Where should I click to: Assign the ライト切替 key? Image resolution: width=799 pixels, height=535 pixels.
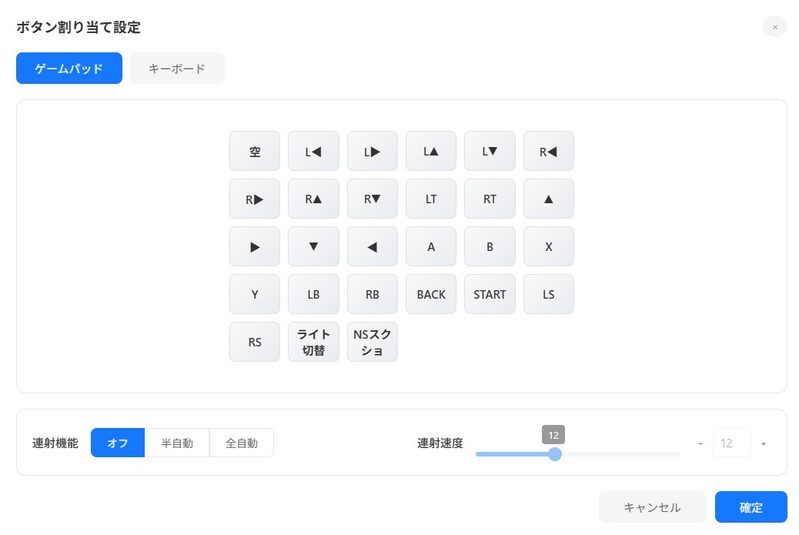pos(313,342)
